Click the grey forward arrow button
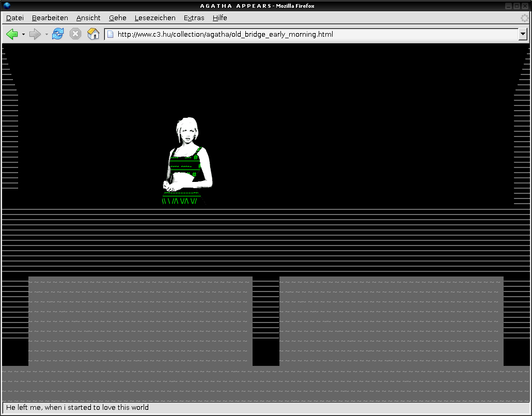Screen dimensions: 532x416 point(35,34)
